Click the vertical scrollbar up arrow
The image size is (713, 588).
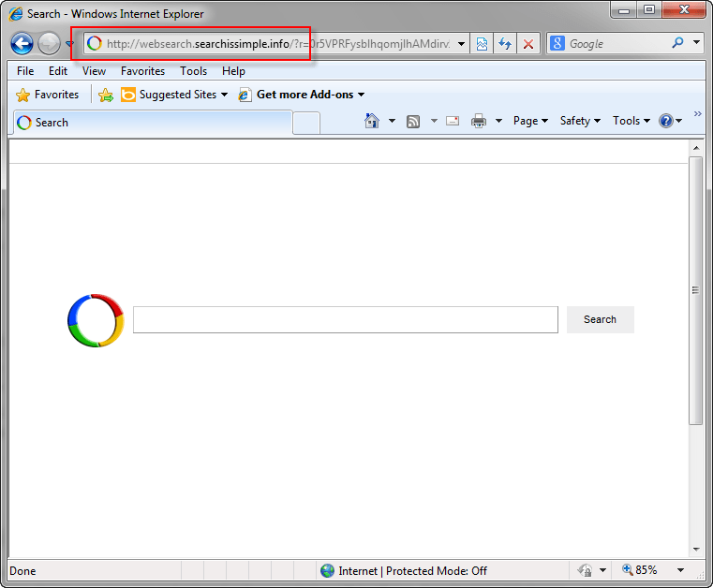click(x=696, y=148)
